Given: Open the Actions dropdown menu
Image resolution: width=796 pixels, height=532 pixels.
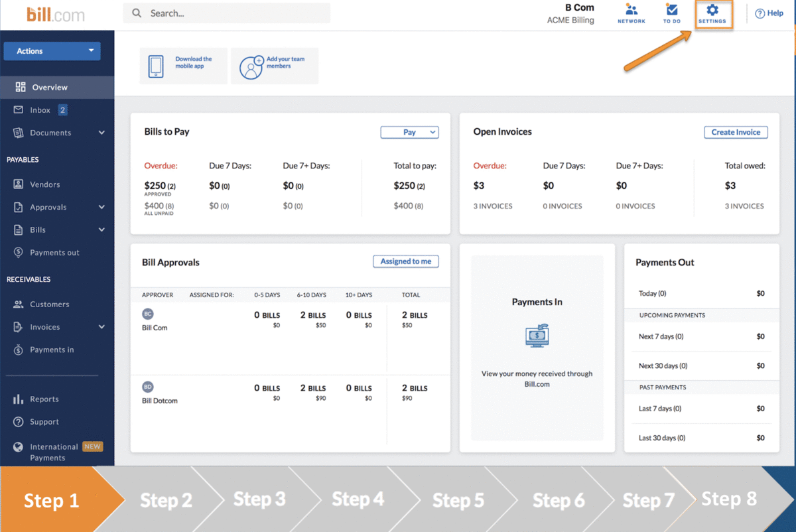Looking at the screenshot, I should (x=52, y=50).
